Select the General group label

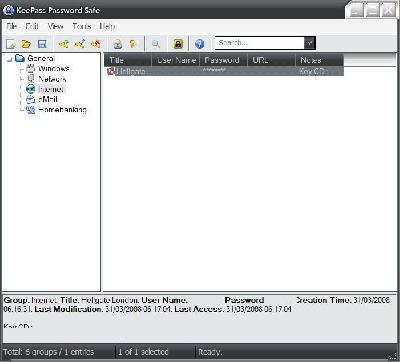41,58
